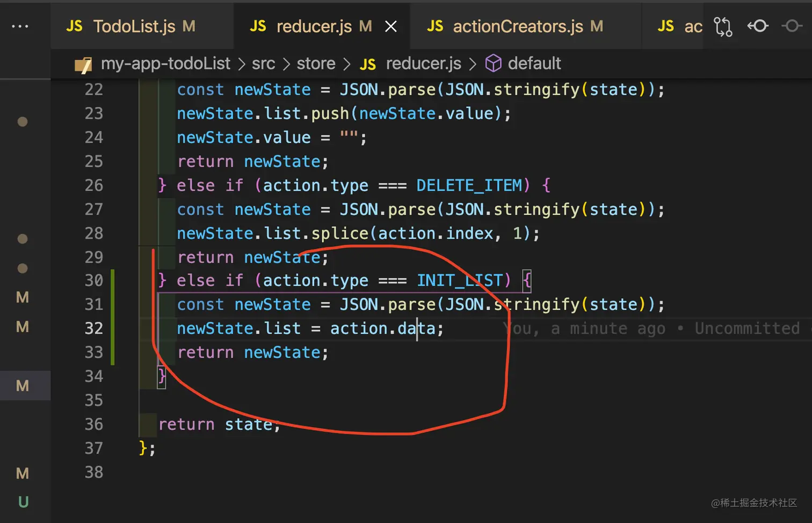Screen dimensions: 812x523
Task: Click the open changes compare icon
Action: 723,26
